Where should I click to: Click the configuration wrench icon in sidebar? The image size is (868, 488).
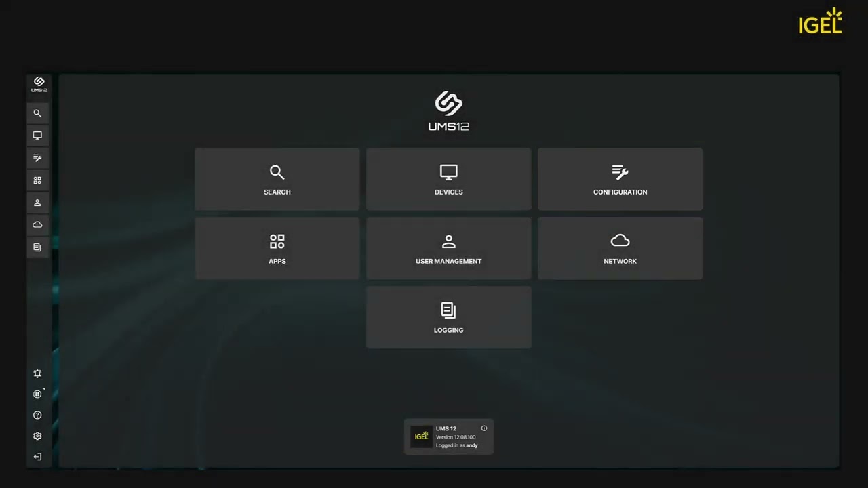tap(37, 158)
